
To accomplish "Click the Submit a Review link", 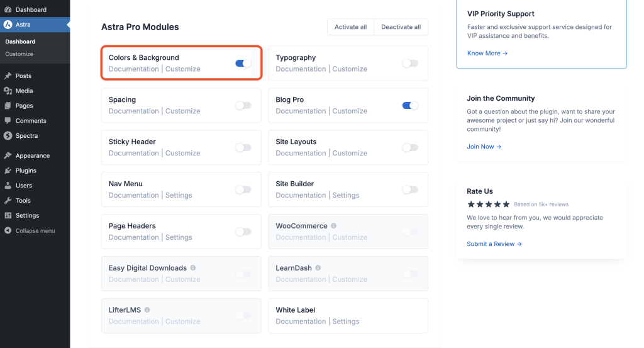I will pyautogui.click(x=494, y=244).
